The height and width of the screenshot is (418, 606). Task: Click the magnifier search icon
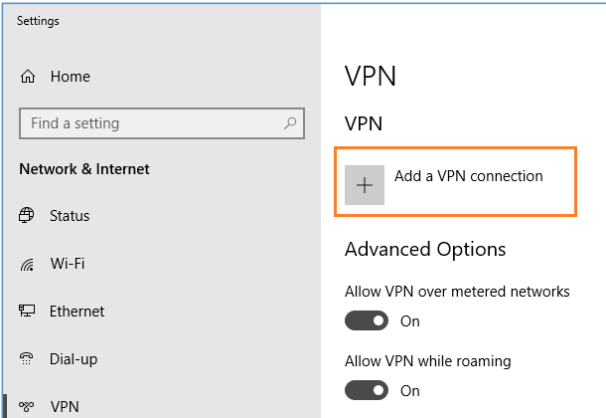pos(290,124)
